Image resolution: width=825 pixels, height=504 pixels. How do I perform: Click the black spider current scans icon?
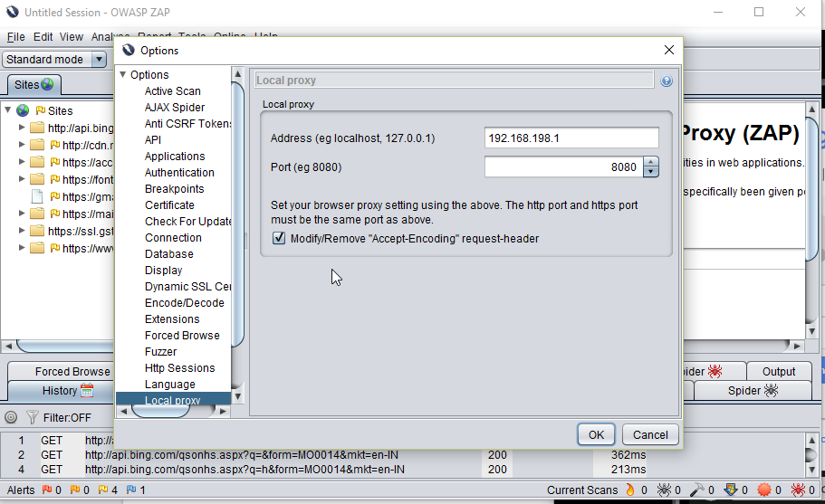[x=665, y=490]
